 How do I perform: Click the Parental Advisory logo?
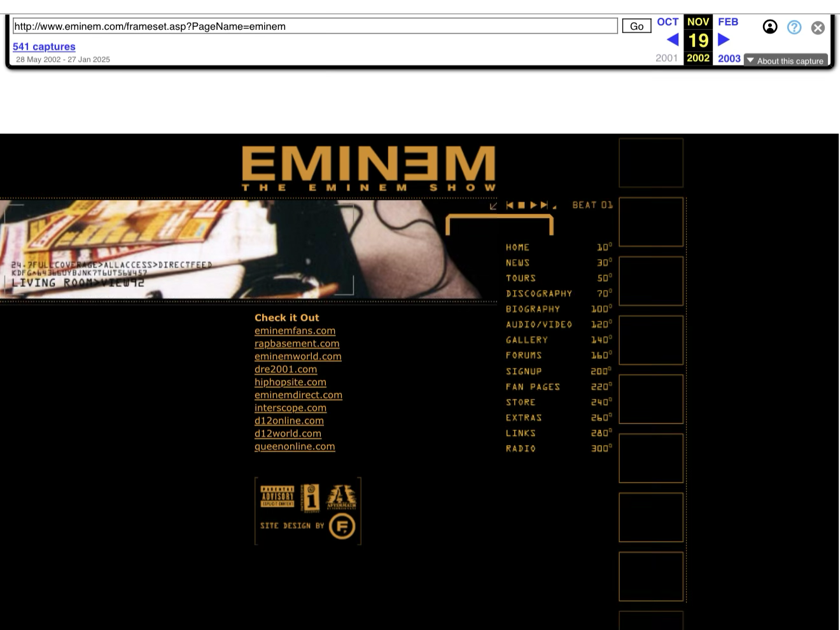[x=277, y=496]
